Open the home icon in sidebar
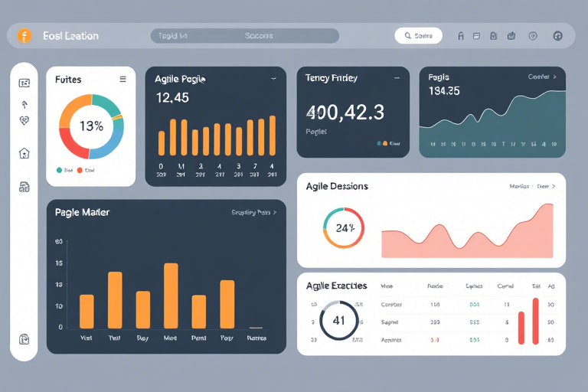 [x=24, y=153]
